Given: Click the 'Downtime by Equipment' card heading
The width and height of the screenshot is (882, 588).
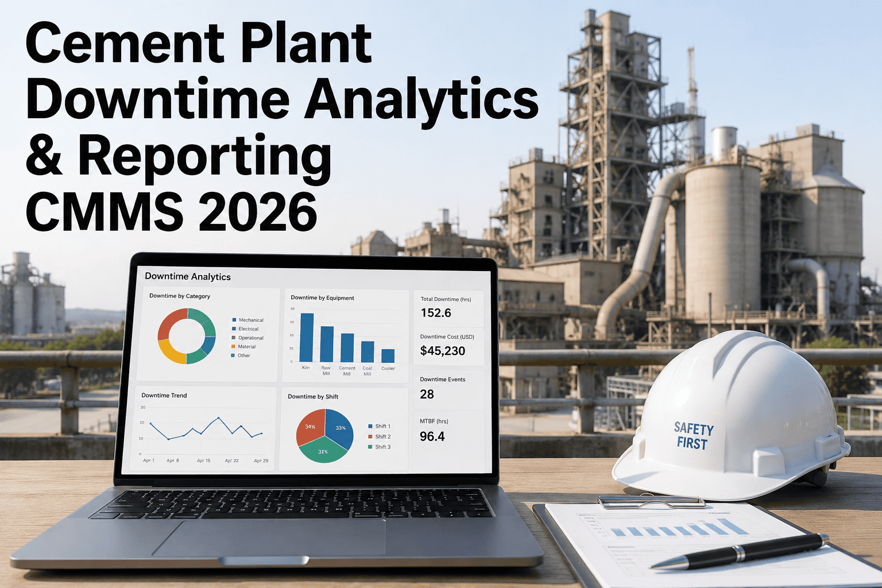Looking at the screenshot, I should [322, 298].
